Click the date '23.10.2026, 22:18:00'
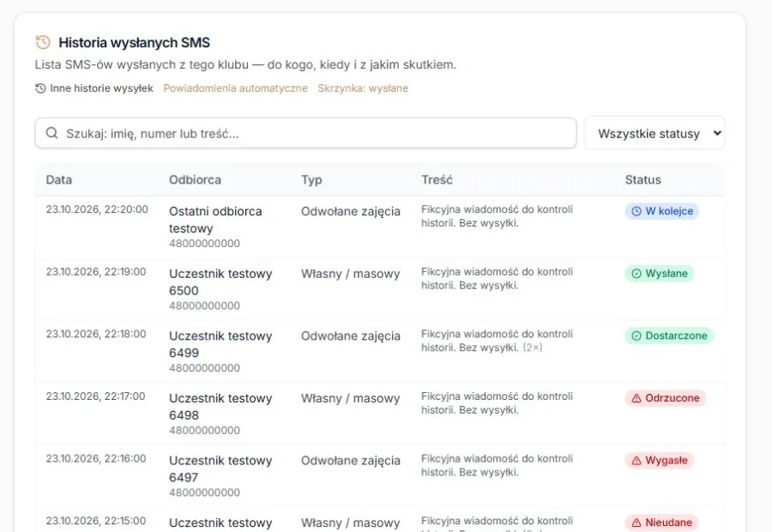772x532 pixels. [x=96, y=334]
